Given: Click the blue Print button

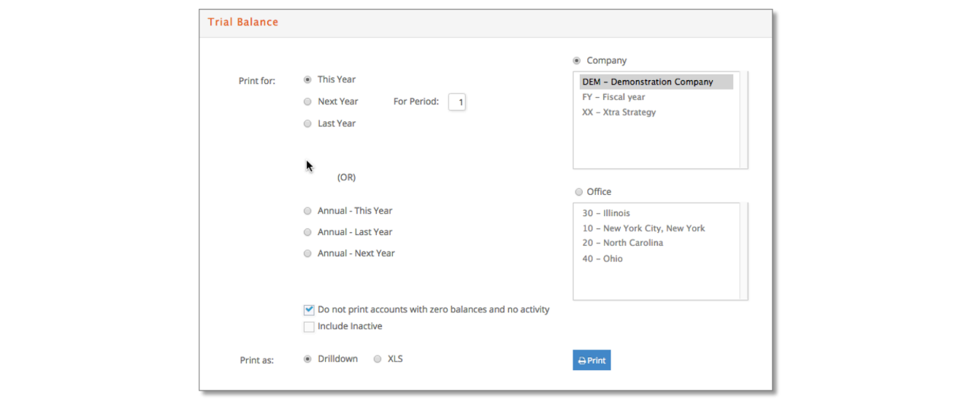Looking at the screenshot, I should [592, 360].
